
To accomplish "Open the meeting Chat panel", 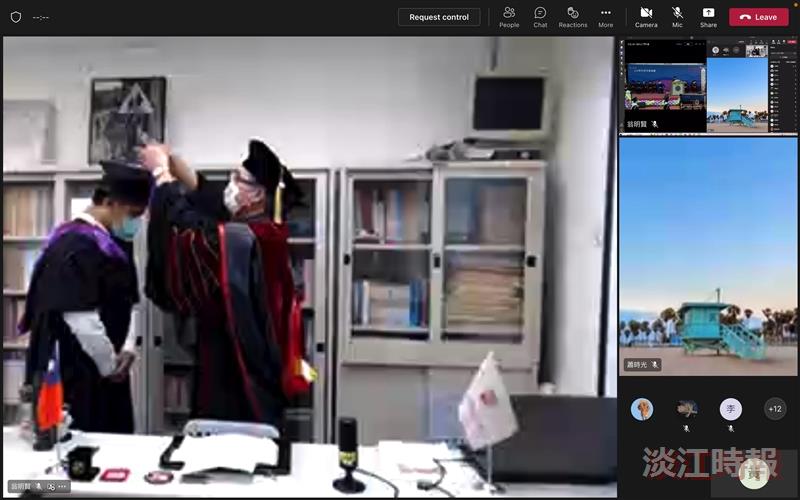I will (x=540, y=17).
